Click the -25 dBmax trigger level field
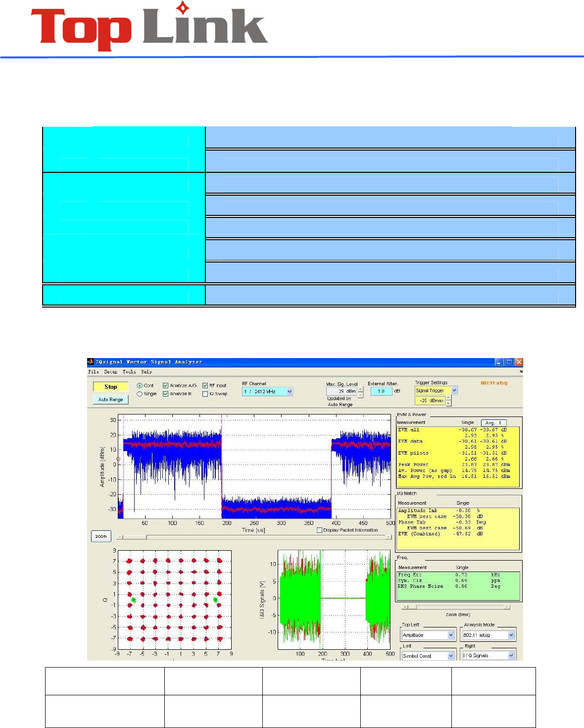This screenshot has height=728, width=584. click(430, 400)
